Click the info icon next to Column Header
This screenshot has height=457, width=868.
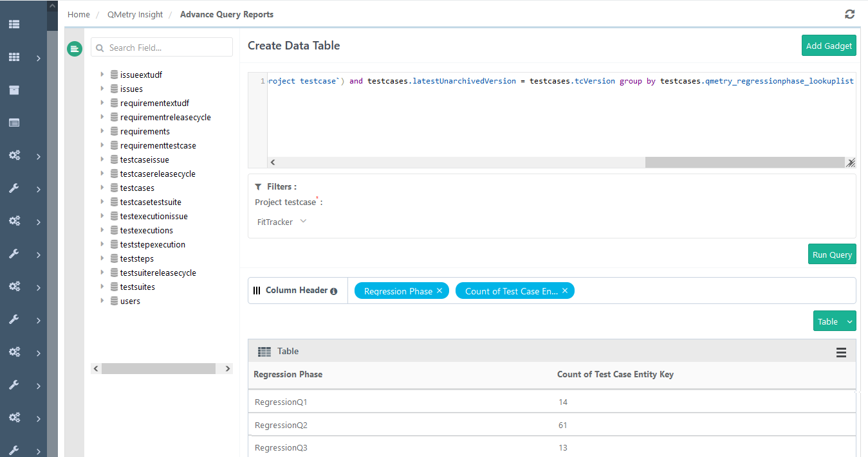coord(334,291)
